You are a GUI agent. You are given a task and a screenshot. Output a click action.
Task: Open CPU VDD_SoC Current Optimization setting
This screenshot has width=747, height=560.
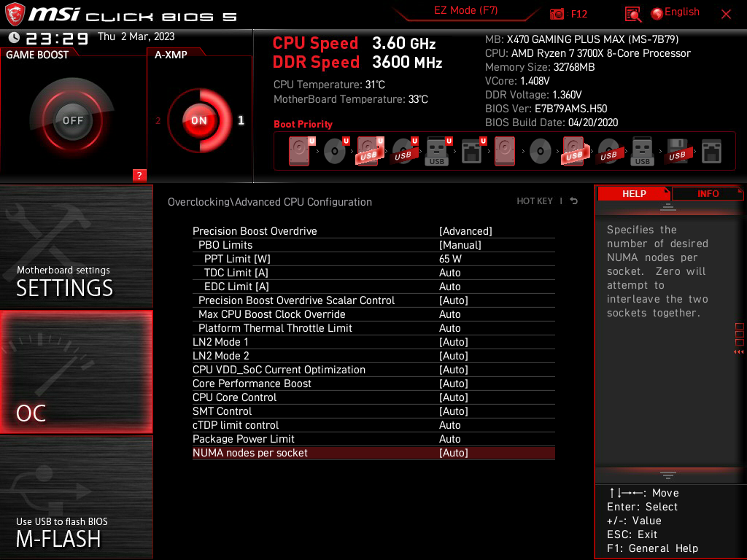(x=373, y=370)
